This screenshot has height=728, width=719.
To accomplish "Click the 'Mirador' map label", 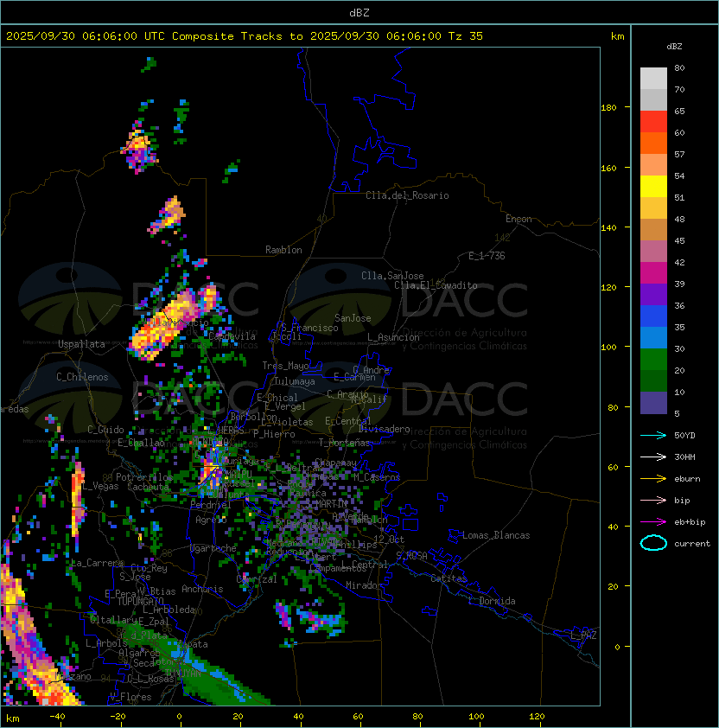I will 364,585.
